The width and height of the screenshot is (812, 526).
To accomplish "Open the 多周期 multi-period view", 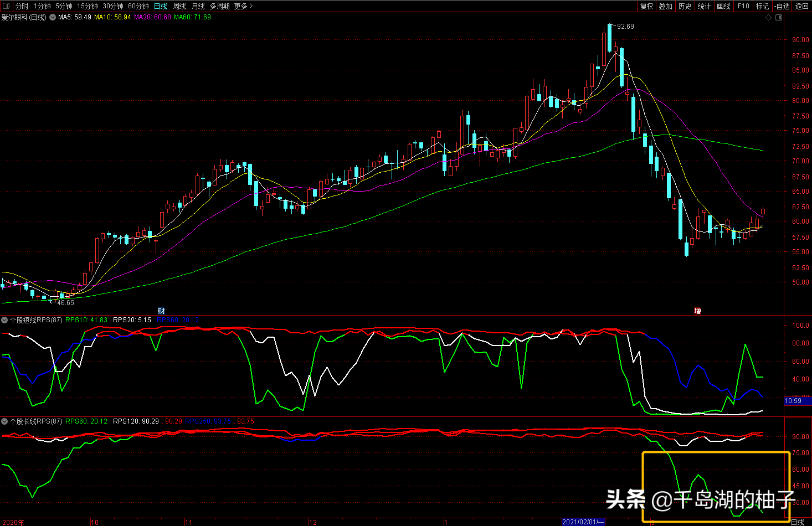I will pos(219,6).
